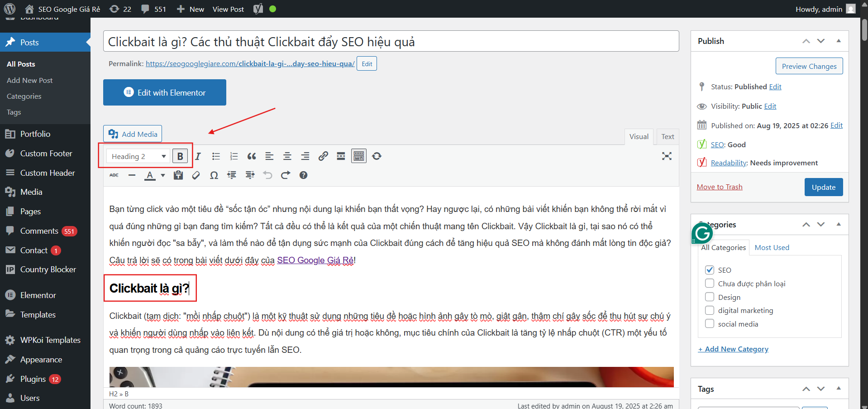Collapse the Publish panel
This screenshot has height=409, width=868.
(839, 41)
